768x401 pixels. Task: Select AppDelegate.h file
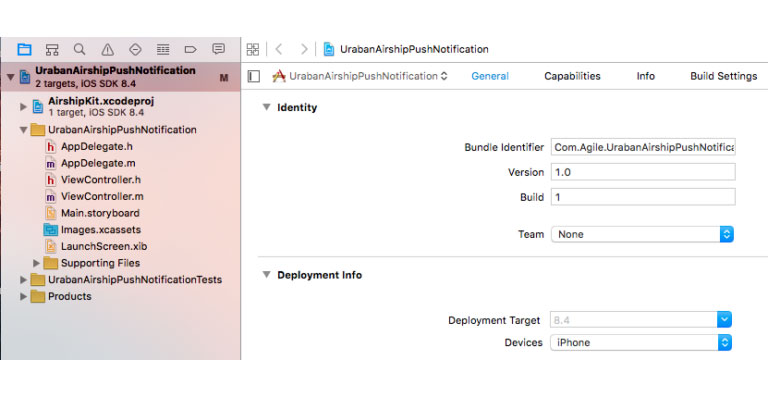[96, 146]
